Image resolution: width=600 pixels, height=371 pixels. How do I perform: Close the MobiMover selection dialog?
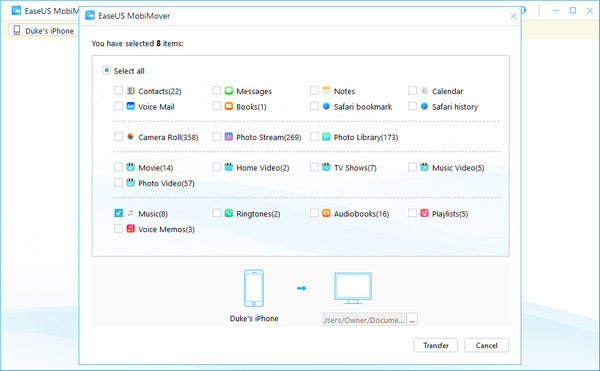pyautogui.click(x=513, y=16)
